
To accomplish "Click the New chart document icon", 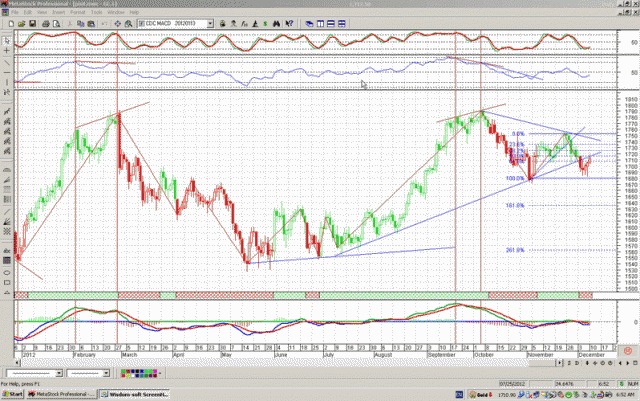I will [x=11, y=24].
